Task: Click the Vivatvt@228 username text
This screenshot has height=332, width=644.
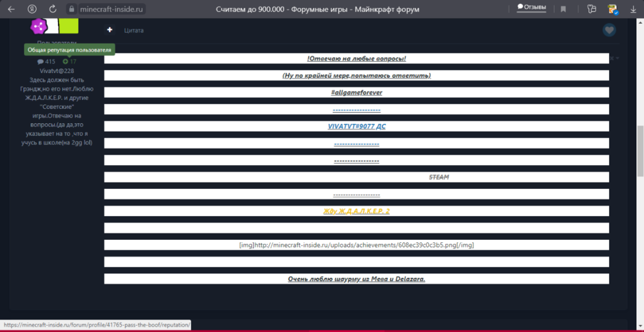Action: click(x=57, y=71)
